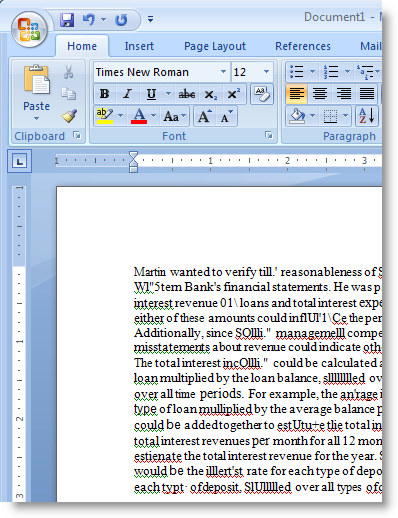Paste clipboard contents with the Paste icon
Image resolution: width=398 pixels, height=518 pixels.
click(36, 80)
